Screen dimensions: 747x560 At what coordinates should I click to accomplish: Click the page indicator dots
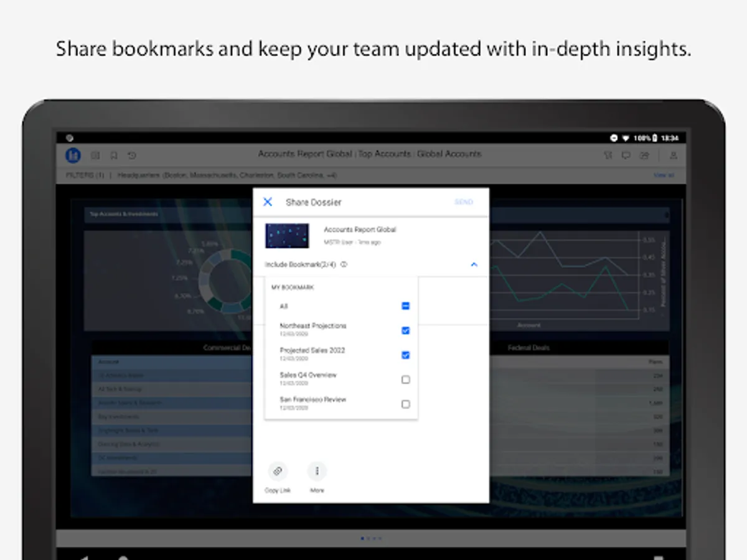(371, 538)
